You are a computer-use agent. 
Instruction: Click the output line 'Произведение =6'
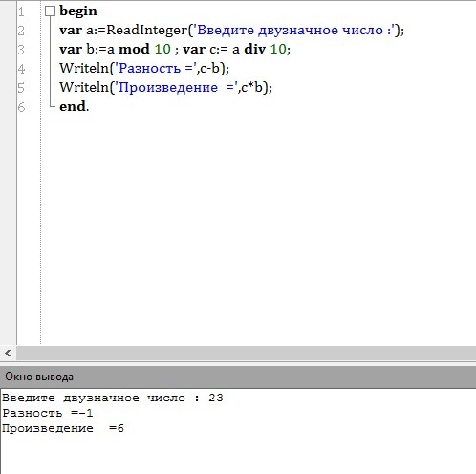click(x=63, y=428)
